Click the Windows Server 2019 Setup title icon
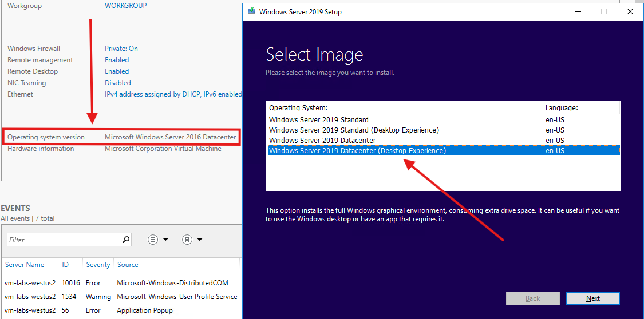Viewport: 644px width, 319px height. coord(251,11)
